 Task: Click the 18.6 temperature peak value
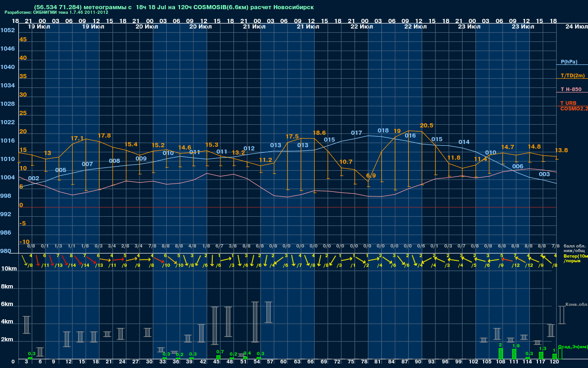pos(319,132)
